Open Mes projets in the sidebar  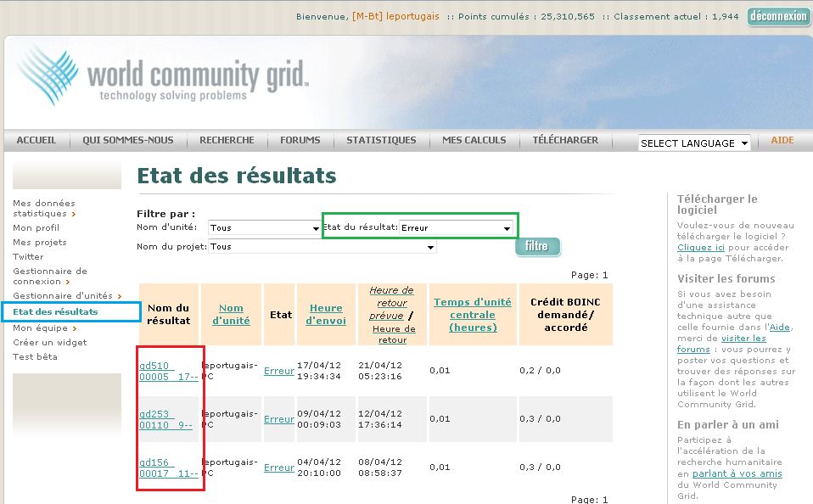[x=40, y=242]
